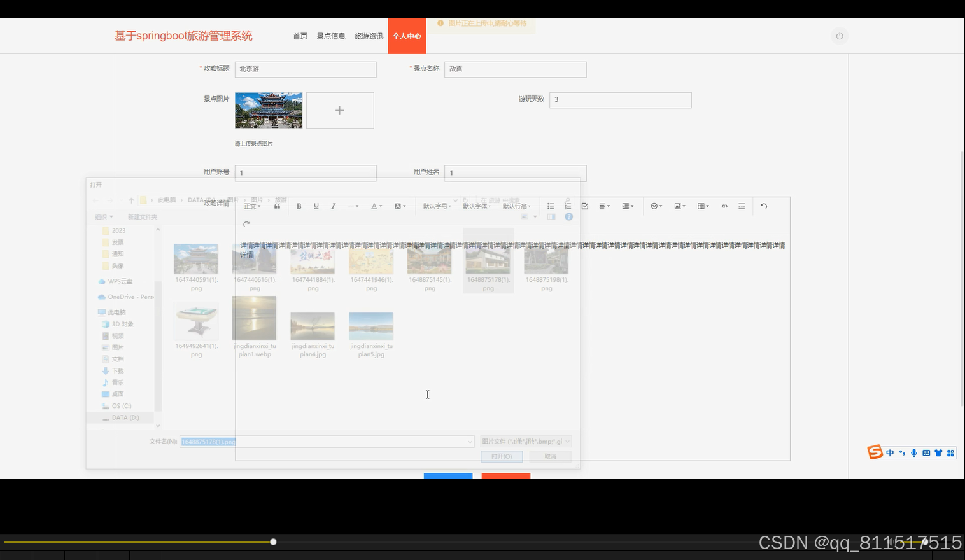Open the Sogou toolbox grid icon
Viewport: 965px width, 560px height.
pyautogui.click(x=950, y=453)
